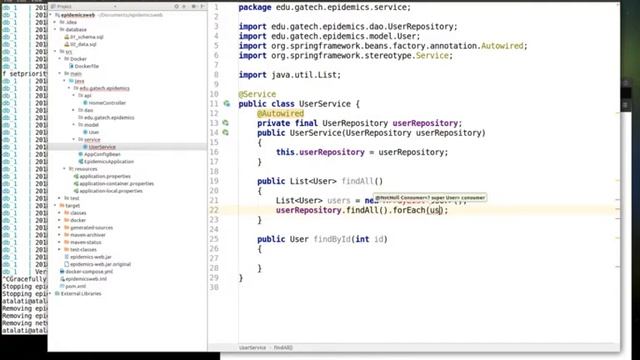Expand the External Libraries node
This screenshot has height=360, width=640.
pos(51,293)
